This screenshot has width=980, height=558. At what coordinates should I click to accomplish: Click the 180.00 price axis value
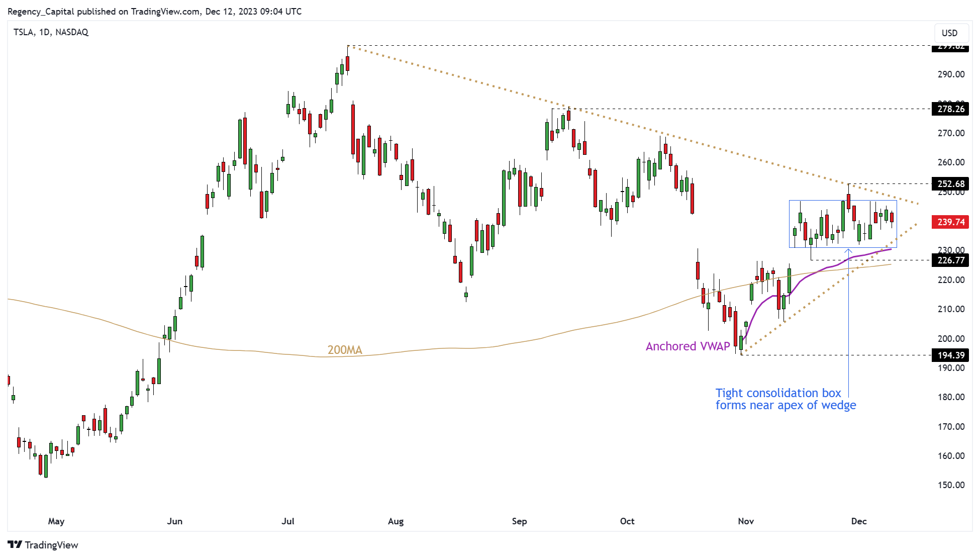951,397
